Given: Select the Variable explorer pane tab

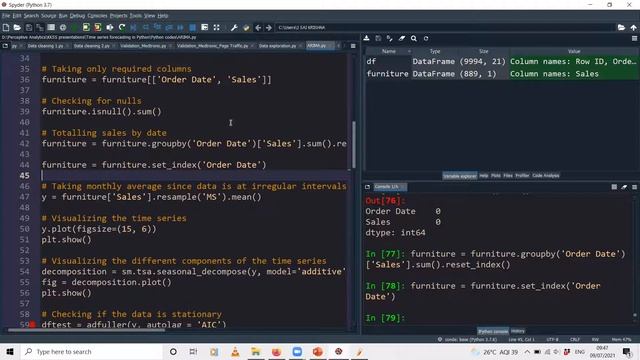Looking at the screenshot, I should coord(460,176).
